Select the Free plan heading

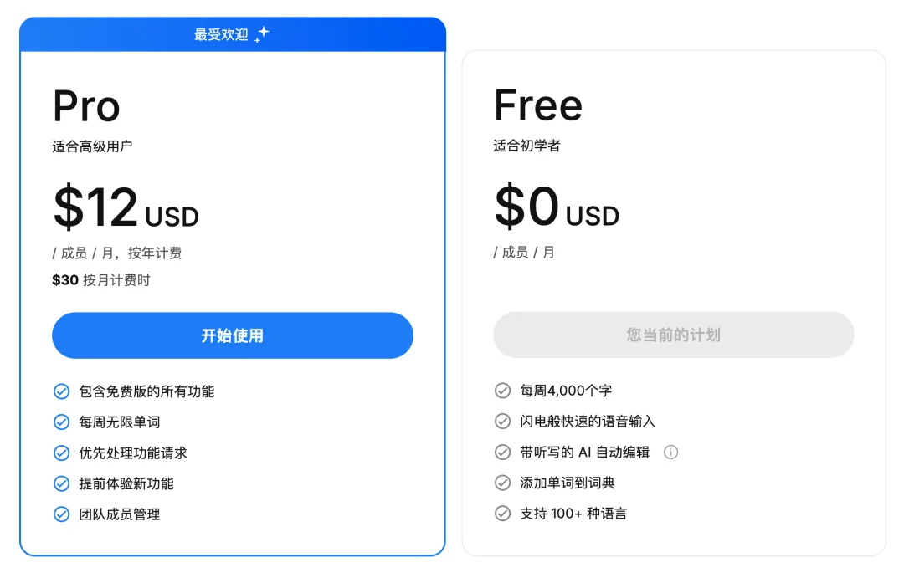[537, 105]
